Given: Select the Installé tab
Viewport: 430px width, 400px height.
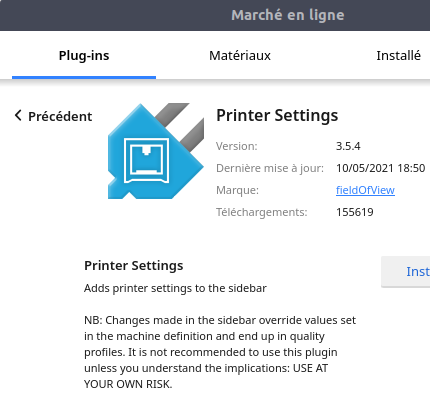Looking at the screenshot, I should (x=398, y=56).
